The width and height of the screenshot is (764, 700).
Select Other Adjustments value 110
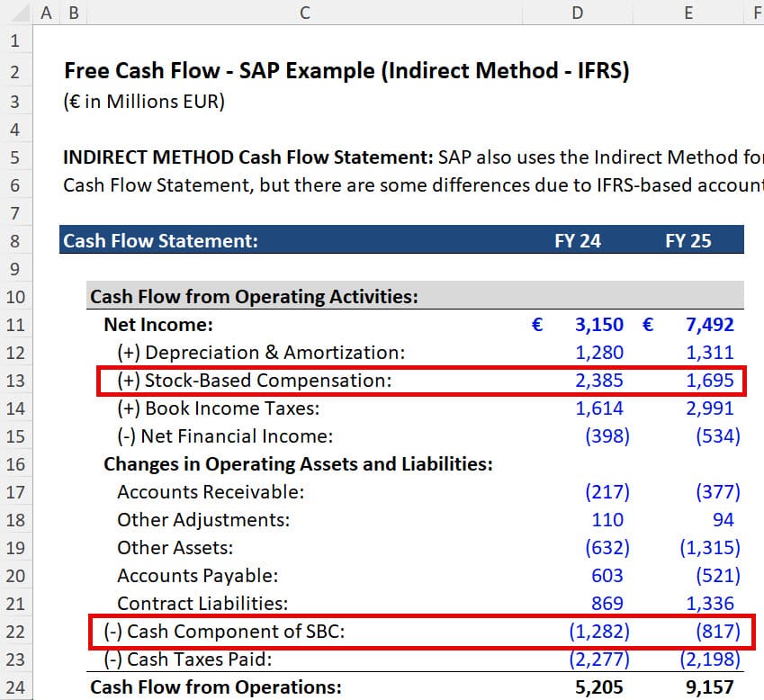pyautogui.click(x=607, y=520)
